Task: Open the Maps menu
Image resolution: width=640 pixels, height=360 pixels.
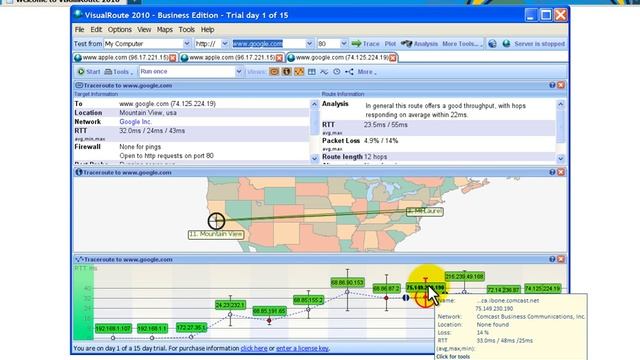Action: (164, 30)
